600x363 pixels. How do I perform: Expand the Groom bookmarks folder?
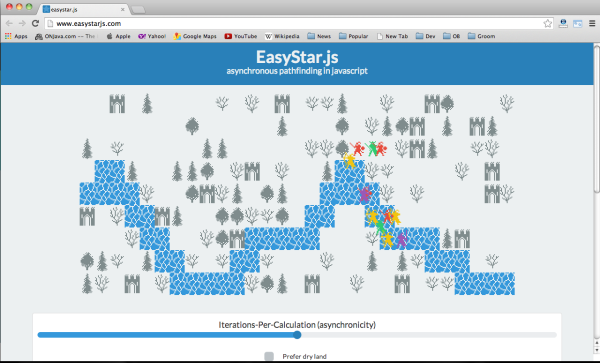[481, 36]
